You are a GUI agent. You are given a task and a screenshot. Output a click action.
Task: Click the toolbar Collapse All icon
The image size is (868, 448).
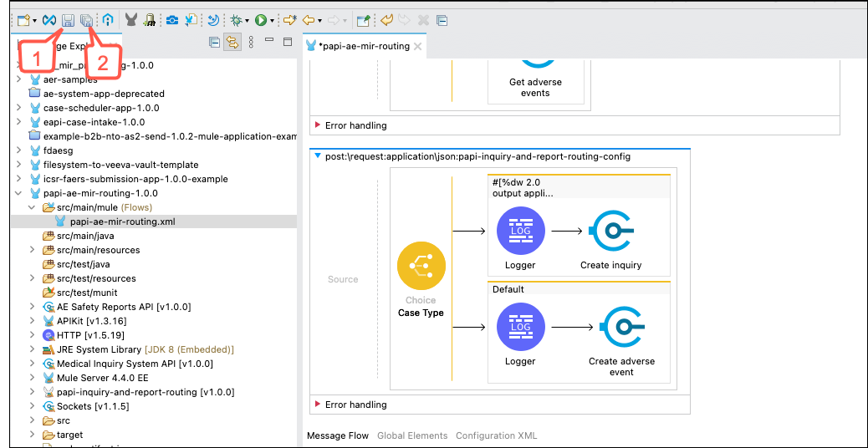point(442,20)
